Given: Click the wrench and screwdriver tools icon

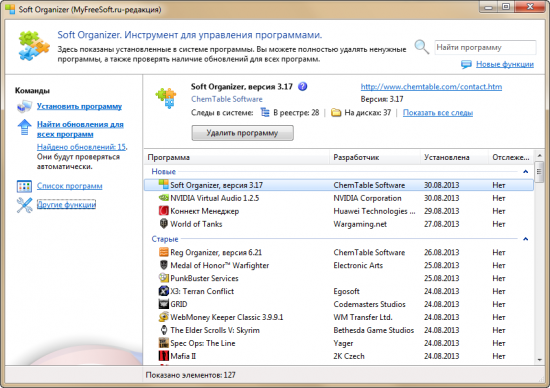Looking at the screenshot, I should tap(24, 205).
